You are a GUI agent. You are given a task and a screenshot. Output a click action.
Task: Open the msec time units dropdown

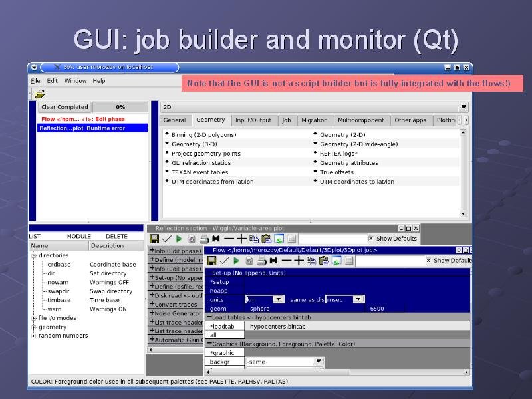point(345,299)
